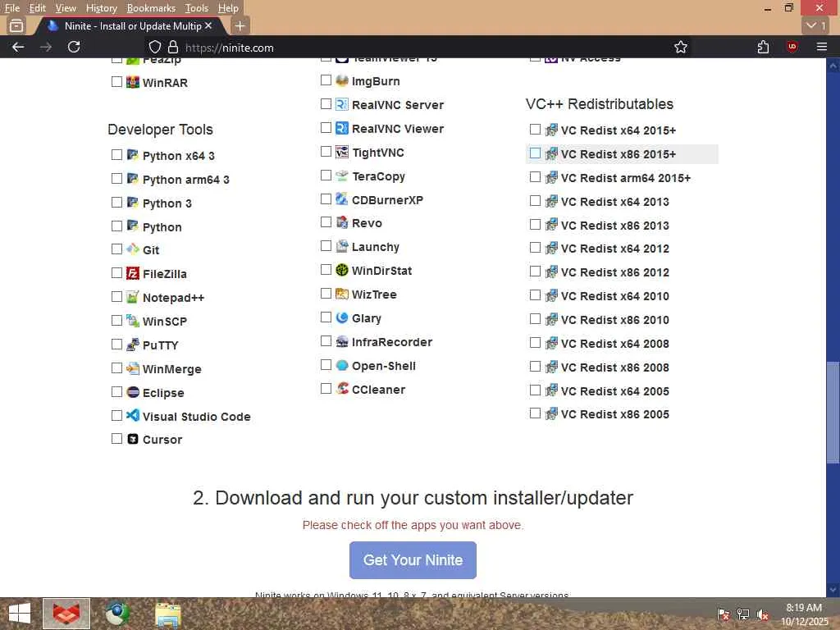Screen dimensions: 840x630
Task: Click the PuTTY app icon
Action: (132, 345)
